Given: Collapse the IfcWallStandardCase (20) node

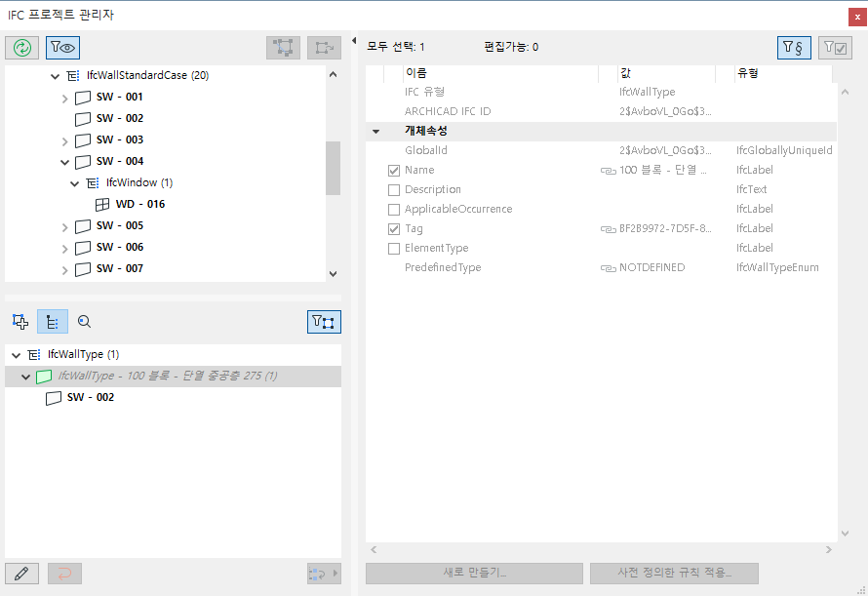Looking at the screenshot, I should click(55, 76).
